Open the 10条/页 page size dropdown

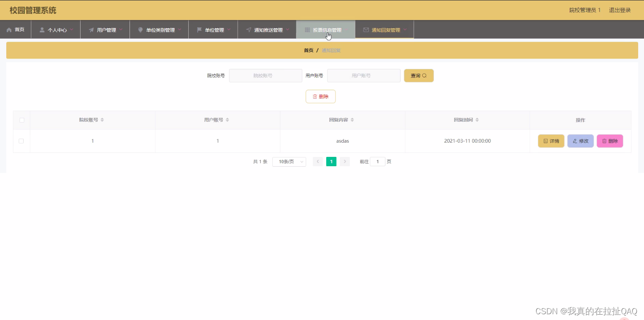pyautogui.click(x=289, y=162)
